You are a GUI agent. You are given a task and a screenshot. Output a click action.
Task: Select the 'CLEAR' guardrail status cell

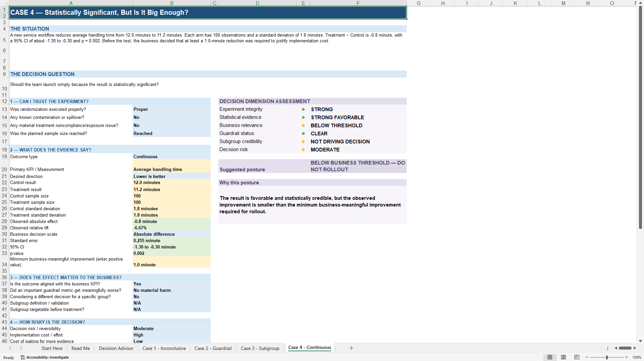[358, 134]
